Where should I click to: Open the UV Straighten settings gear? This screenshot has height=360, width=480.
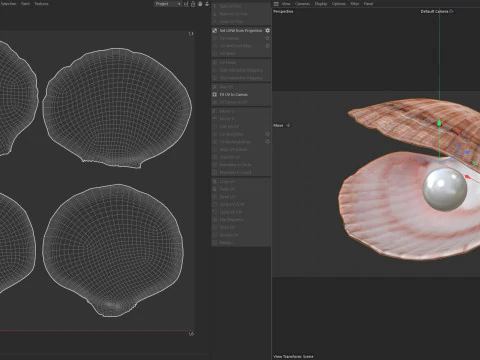tap(267, 134)
